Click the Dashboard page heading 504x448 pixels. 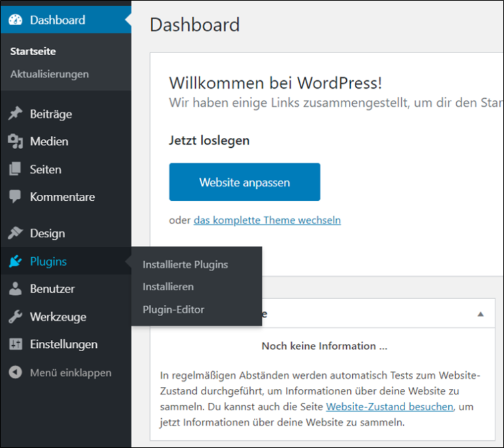coord(195,25)
